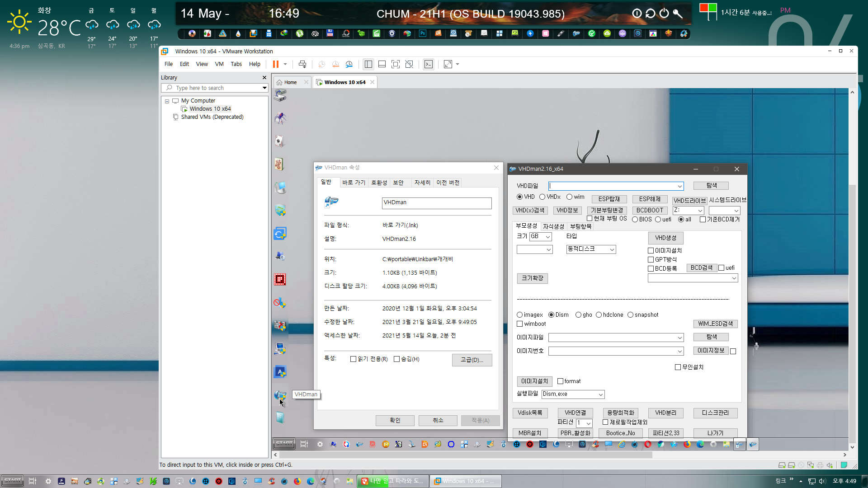868x488 pixels.
Task: Click task view icon on guest taskbar
Action: [x=304, y=444]
